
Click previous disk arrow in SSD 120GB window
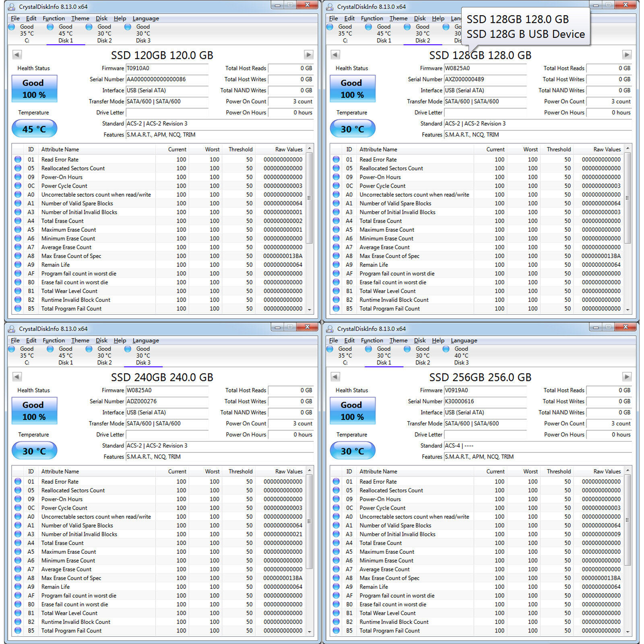(17, 55)
